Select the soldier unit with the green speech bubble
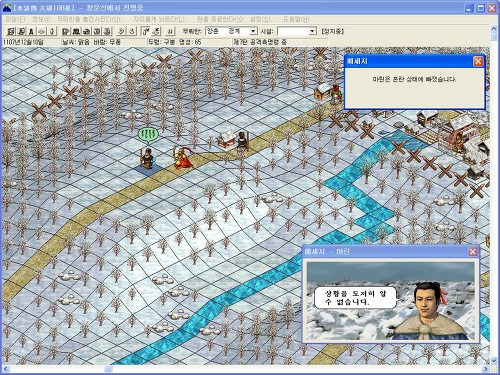 coord(146,158)
